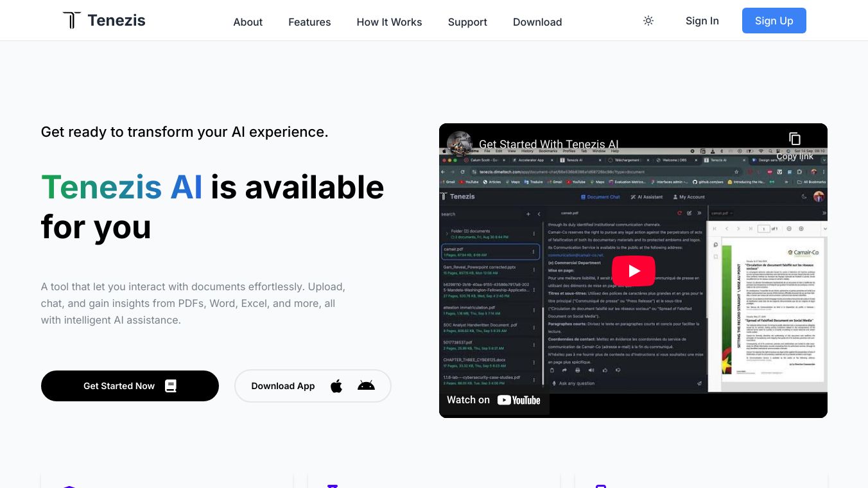Open the About page
Image resolution: width=868 pixels, height=488 pixels.
[x=248, y=22]
